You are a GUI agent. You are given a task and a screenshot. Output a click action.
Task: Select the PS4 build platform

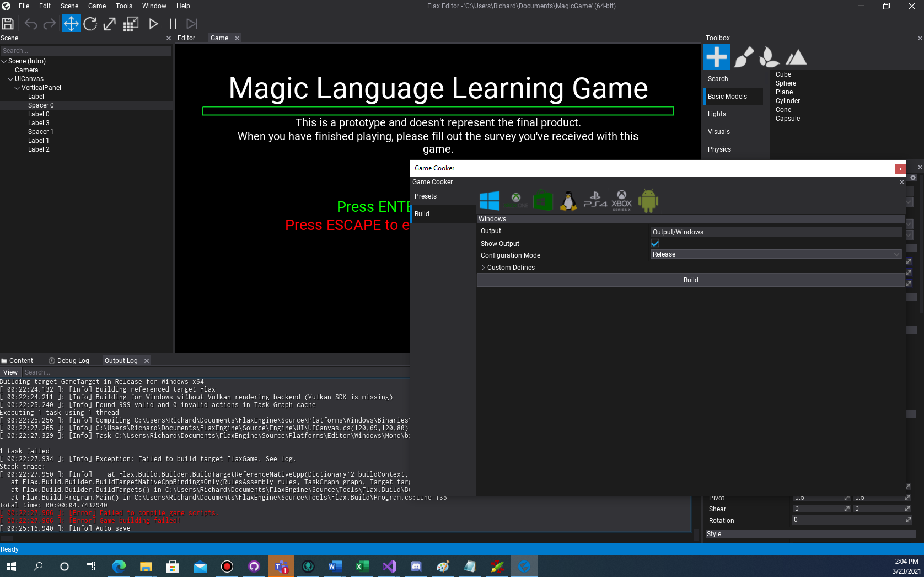[x=595, y=200]
